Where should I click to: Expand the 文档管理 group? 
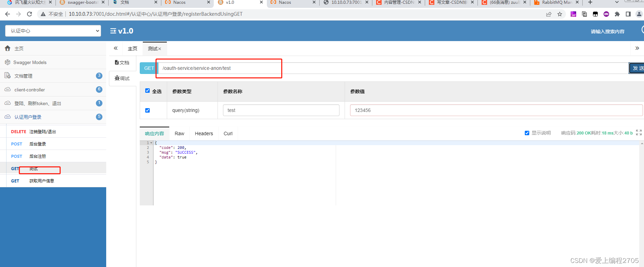(53, 76)
